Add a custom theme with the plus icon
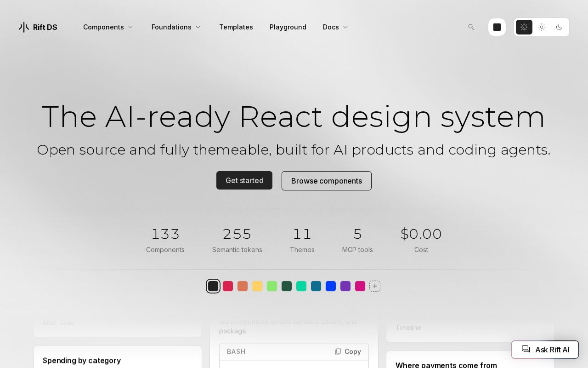This screenshot has width=588, height=368. pyautogui.click(x=375, y=286)
